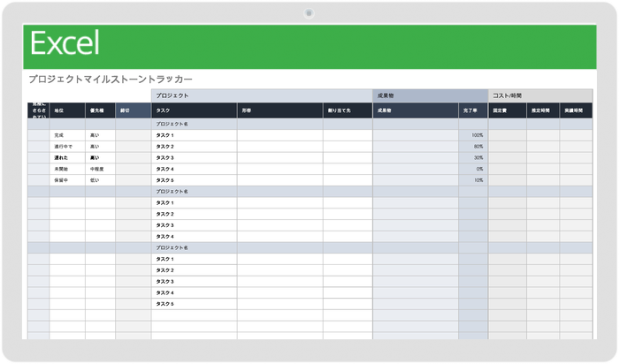This screenshot has width=619, height=364.
Task: Click the 完了率 column header
Action: coord(473,110)
